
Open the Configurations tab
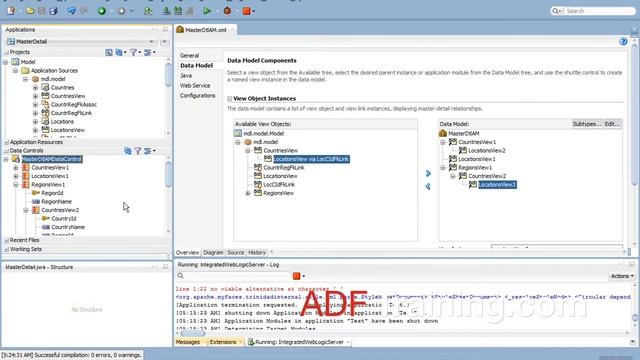coord(198,96)
